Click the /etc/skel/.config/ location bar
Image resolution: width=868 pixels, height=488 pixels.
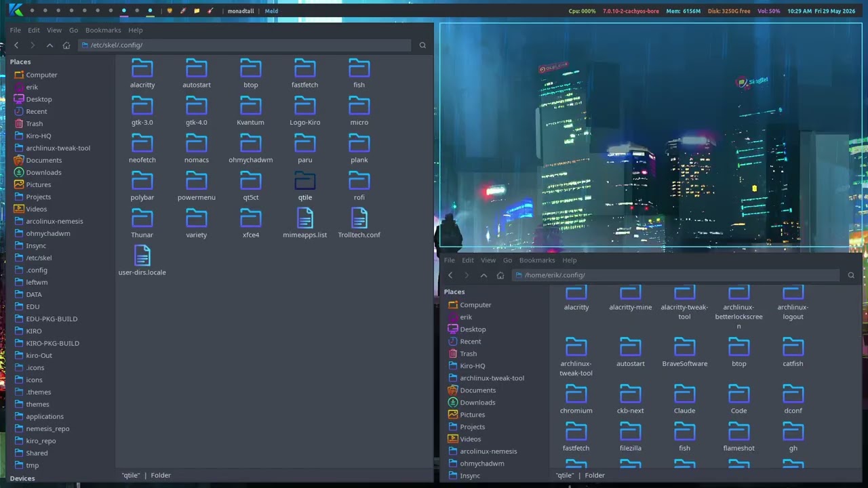(244, 45)
